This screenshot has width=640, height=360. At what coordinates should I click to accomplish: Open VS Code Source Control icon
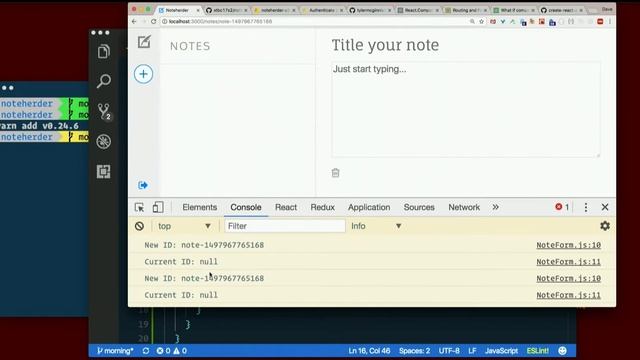104,111
